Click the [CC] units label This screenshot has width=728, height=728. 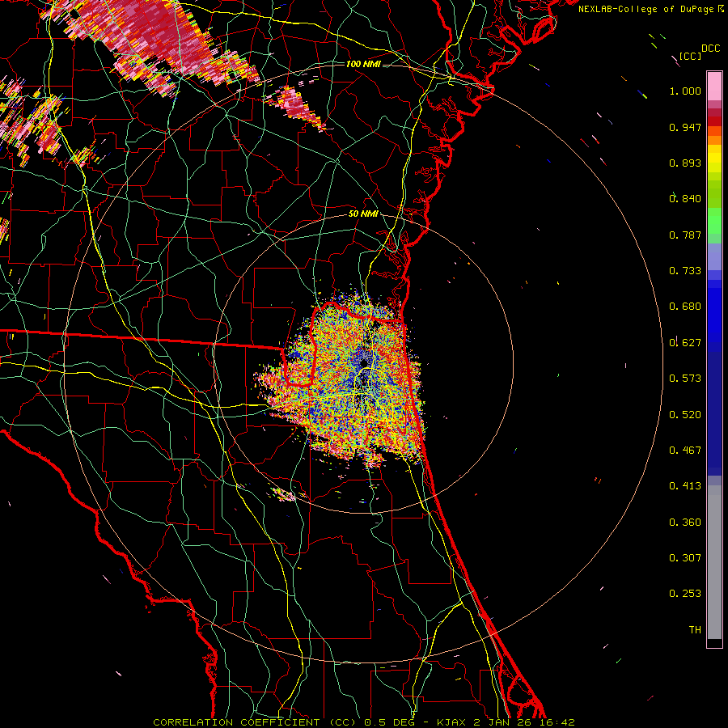pos(690,56)
